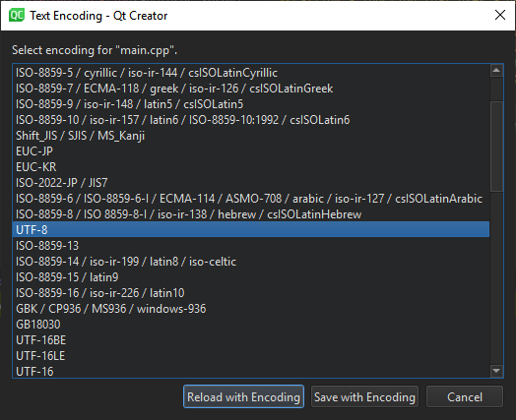The height and width of the screenshot is (420, 516).
Task: Select ISO-8859-9 latin5 encoding
Action: tap(251, 104)
